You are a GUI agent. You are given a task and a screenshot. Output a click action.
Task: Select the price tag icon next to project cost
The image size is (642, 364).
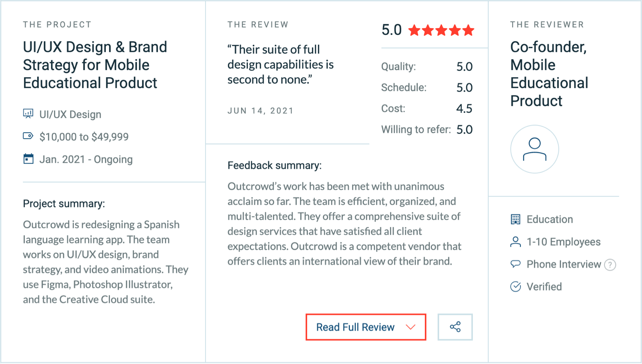click(28, 136)
